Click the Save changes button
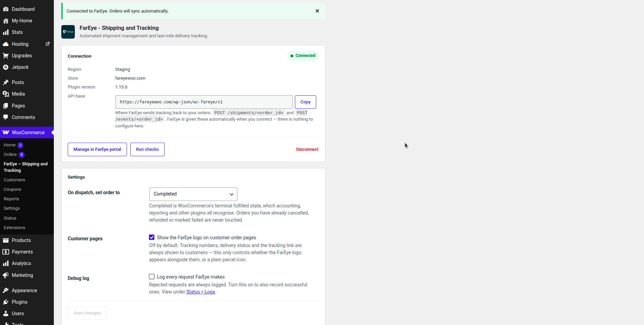Screen dimensions: 644x325 pos(87,313)
